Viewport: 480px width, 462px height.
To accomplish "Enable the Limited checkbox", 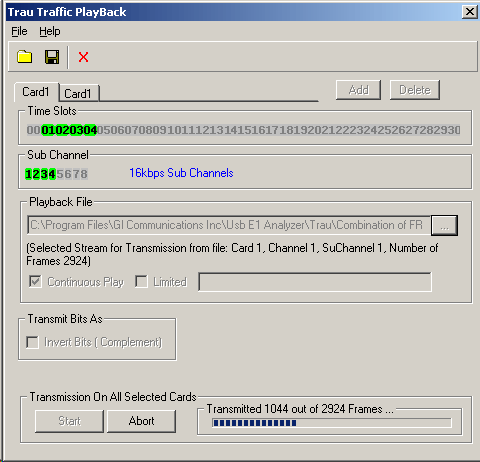I will 142,282.
